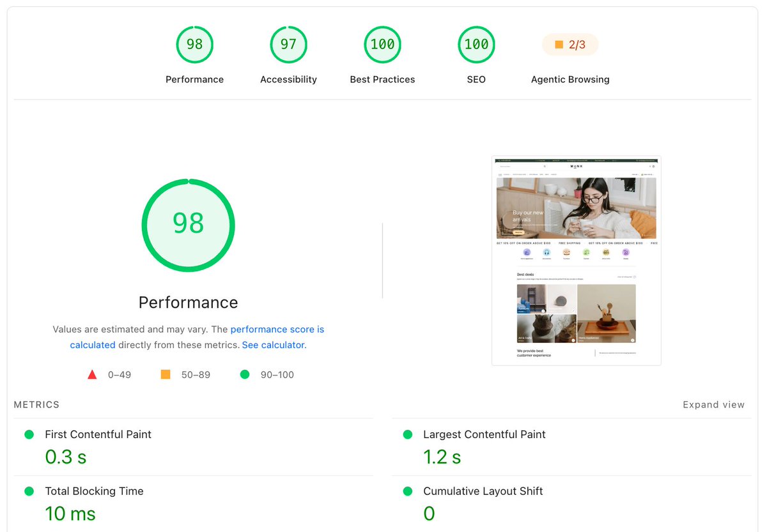The width and height of the screenshot is (767, 532).
Task: Click the green dot beside Largest Contentful Paint
Action: (408, 434)
